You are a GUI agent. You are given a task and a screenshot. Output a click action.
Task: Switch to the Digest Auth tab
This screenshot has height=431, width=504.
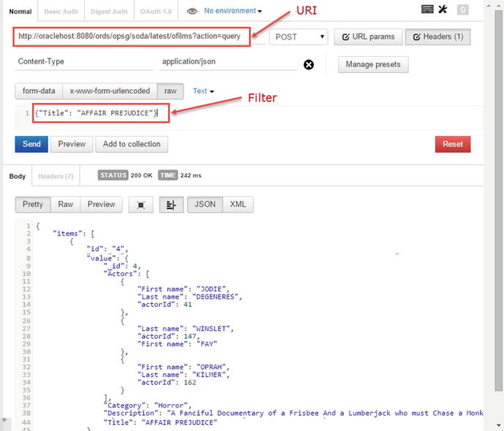[109, 12]
